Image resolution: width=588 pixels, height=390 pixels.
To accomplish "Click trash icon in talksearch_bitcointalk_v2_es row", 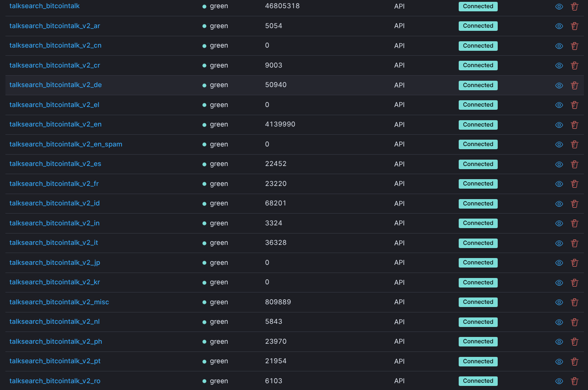I will [574, 164].
